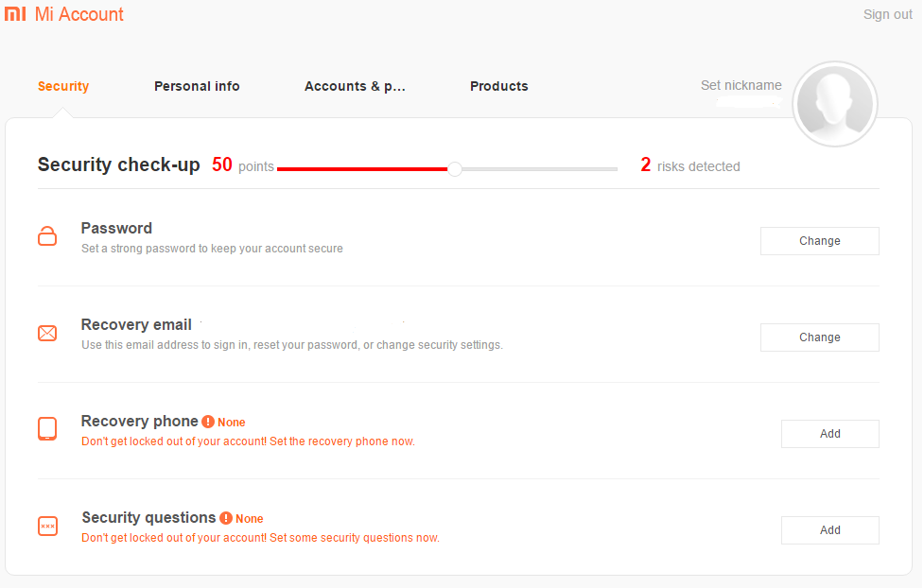Click the security score slider handle

[455, 169]
